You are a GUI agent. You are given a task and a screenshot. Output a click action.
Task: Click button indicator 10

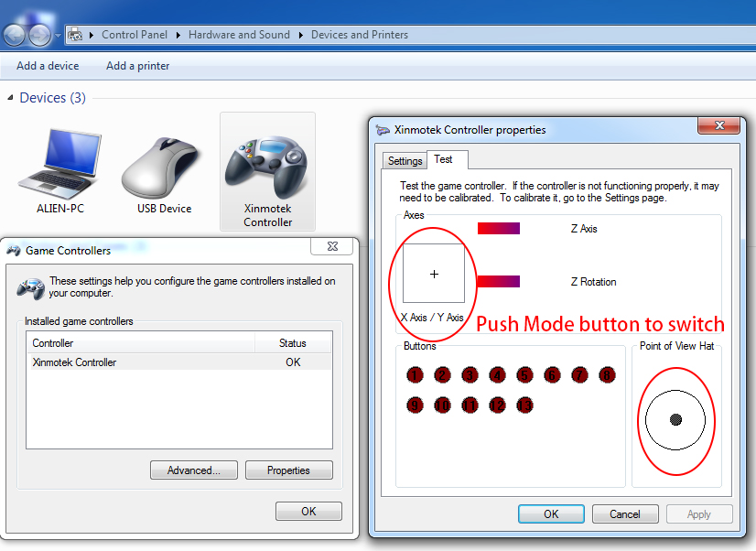[x=442, y=405]
